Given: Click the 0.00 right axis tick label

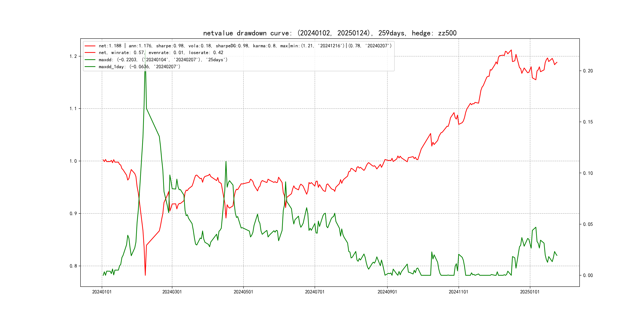Looking at the screenshot, I should click(588, 275).
